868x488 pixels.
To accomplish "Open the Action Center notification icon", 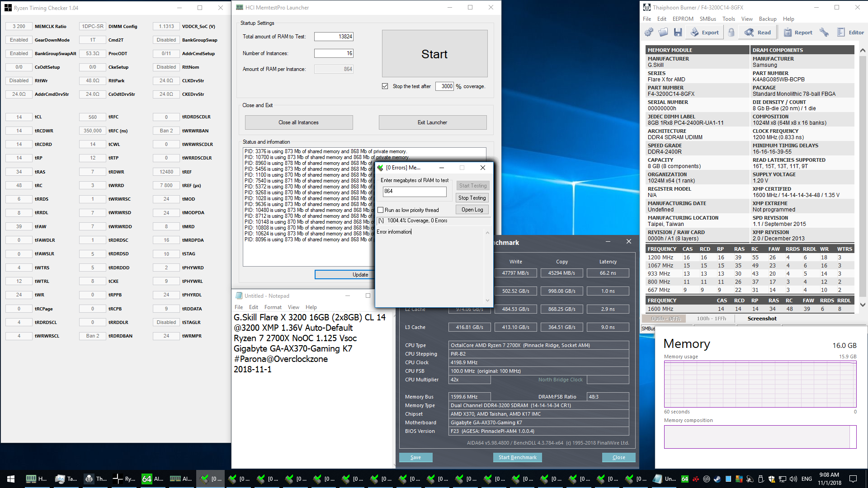I will pos(853,479).
